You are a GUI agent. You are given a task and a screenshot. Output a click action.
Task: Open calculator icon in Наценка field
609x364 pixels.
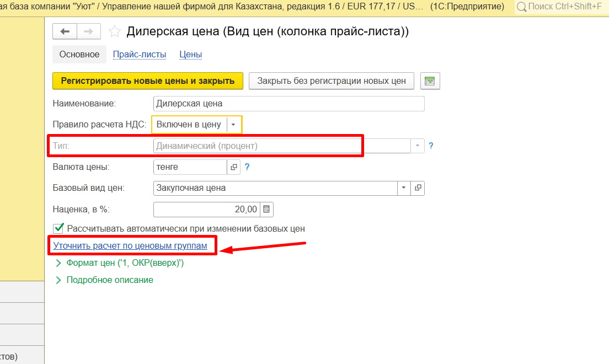pos(266,210)
